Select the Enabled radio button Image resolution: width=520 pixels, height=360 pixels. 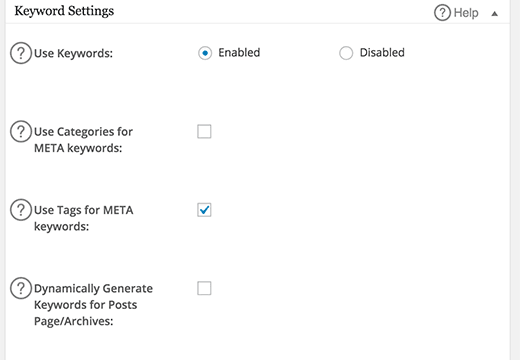(x=205, y=53)
